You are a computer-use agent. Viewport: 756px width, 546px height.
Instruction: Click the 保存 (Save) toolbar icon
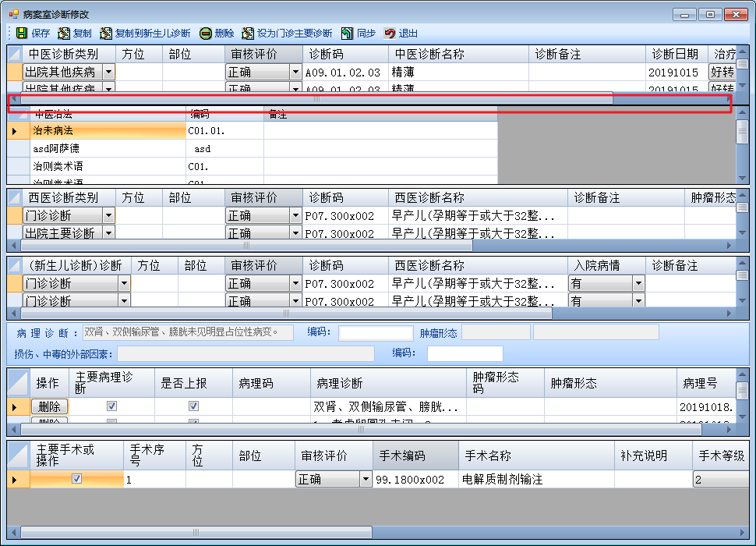(x=22, y=34)
